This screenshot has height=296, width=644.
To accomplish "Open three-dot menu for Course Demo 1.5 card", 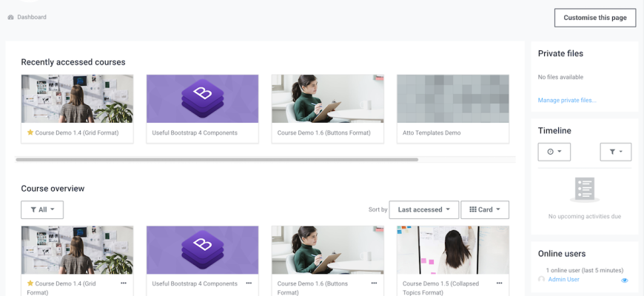I will [499, 283].
